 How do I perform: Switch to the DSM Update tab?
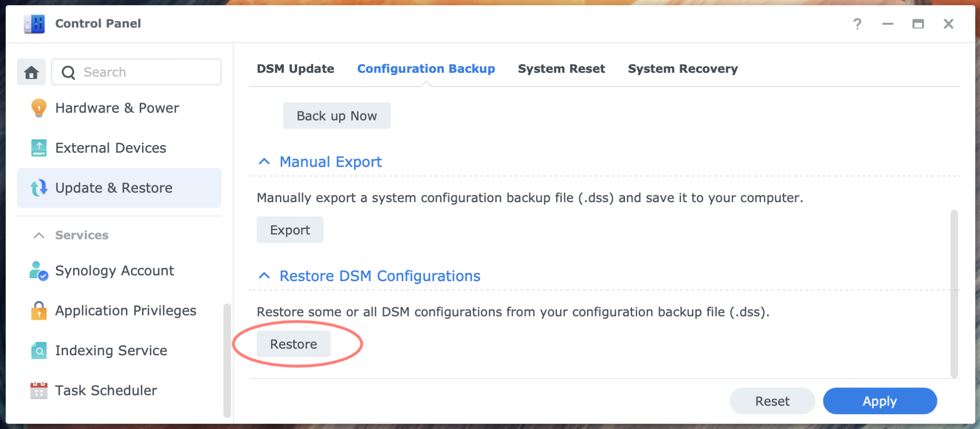point(295,68)
